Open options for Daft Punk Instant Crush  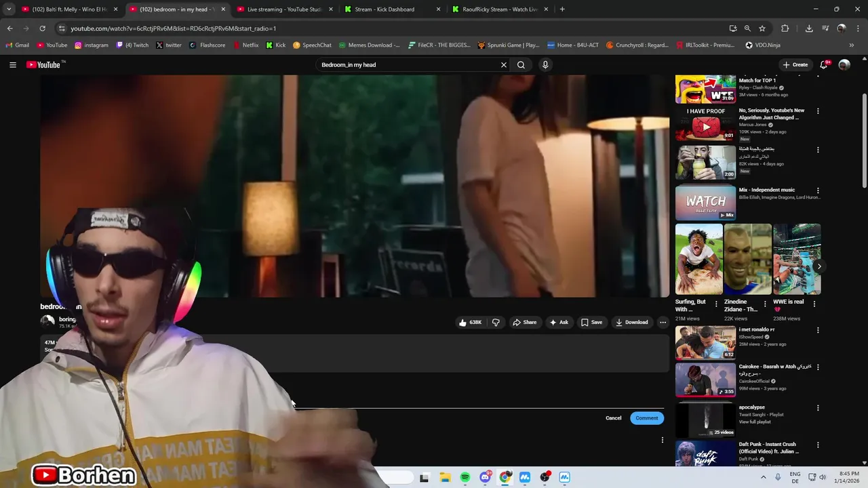point(818,445)
